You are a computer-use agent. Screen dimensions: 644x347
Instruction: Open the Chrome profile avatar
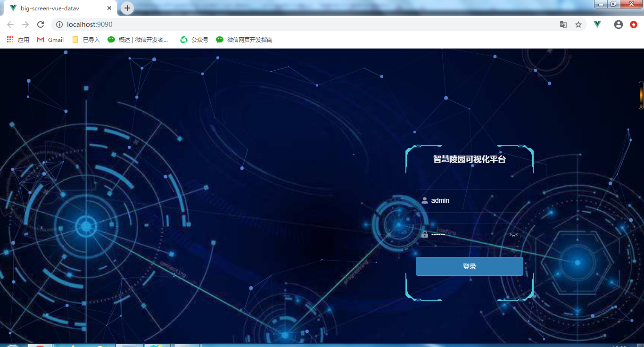coord(619,25)
